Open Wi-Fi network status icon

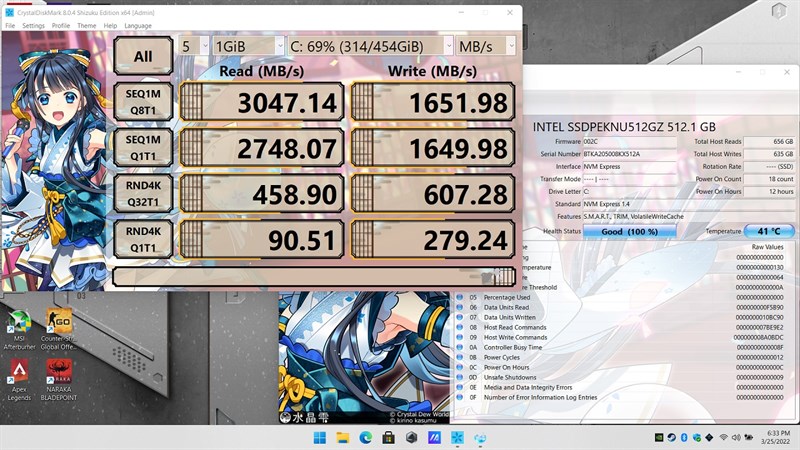coord(723,438)
